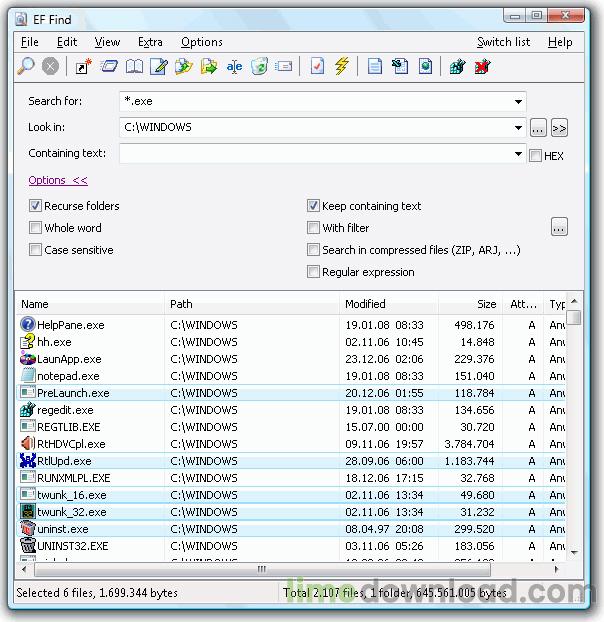The height and width of the screenshot is (622, 604).
Task: Click the notepad edit icon in toolbar
Action: click(158, 67)
